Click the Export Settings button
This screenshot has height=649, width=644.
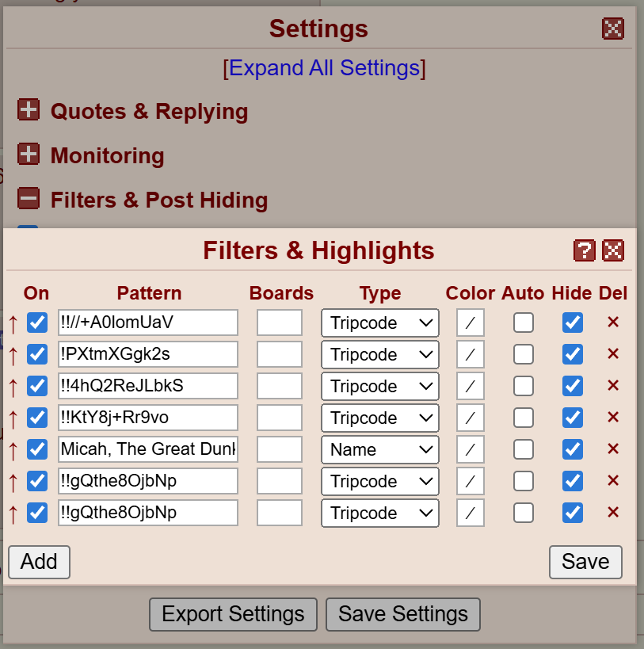(233, 614)
